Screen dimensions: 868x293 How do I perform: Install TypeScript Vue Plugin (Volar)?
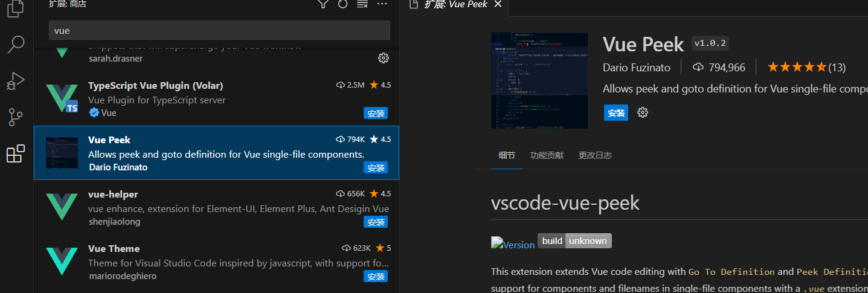pos(376,113)
